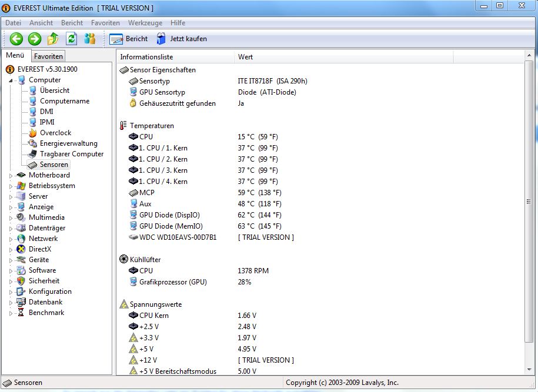The image size is (538, 392).
Task: Open the Ansicht menu
Action: pyautogui.click(x=41, y=23)
